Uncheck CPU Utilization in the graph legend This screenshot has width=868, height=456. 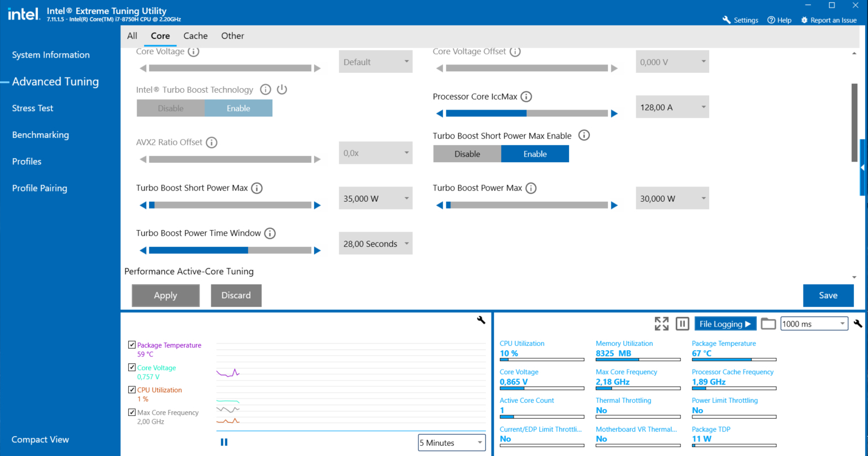click(132, 390)
